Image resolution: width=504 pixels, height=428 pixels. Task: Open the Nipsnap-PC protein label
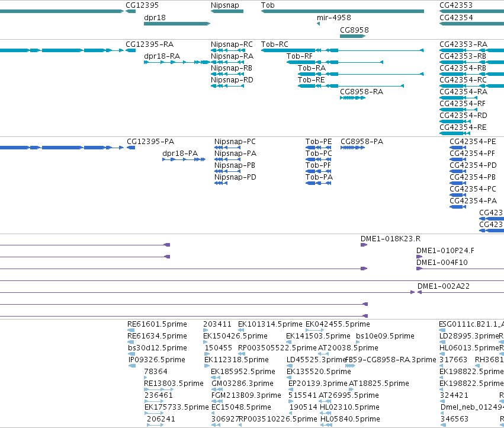coord(235,142)
